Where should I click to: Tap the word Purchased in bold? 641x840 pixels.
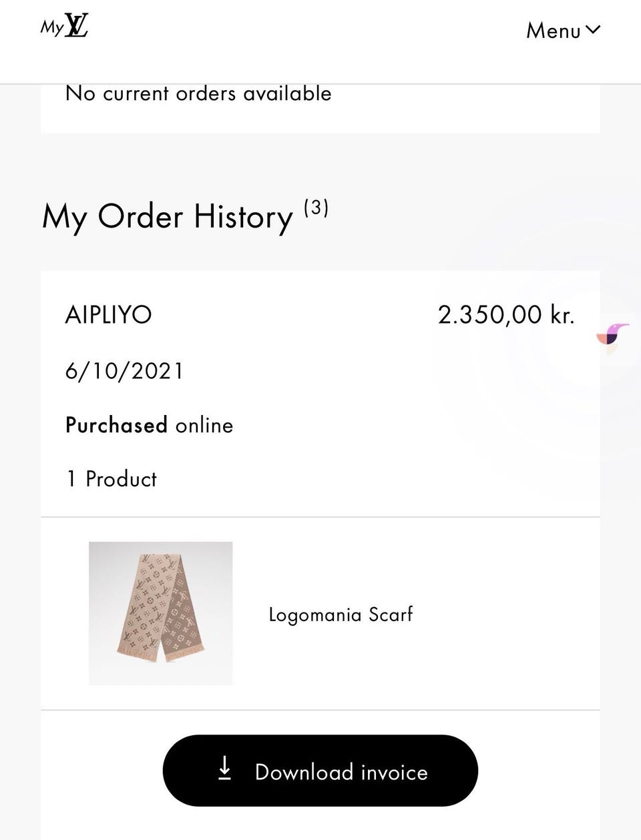coord(116,426)
